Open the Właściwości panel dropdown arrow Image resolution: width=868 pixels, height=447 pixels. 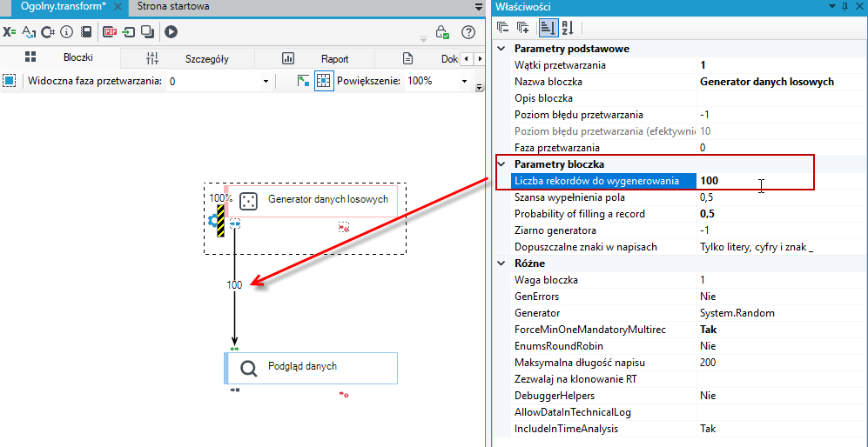(x=831, y=7)
